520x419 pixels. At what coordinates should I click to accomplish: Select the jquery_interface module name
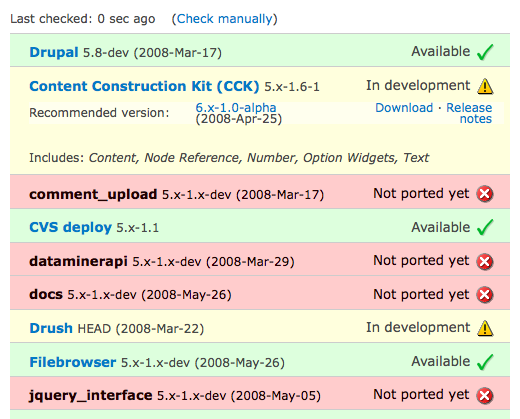coord(91,396)
